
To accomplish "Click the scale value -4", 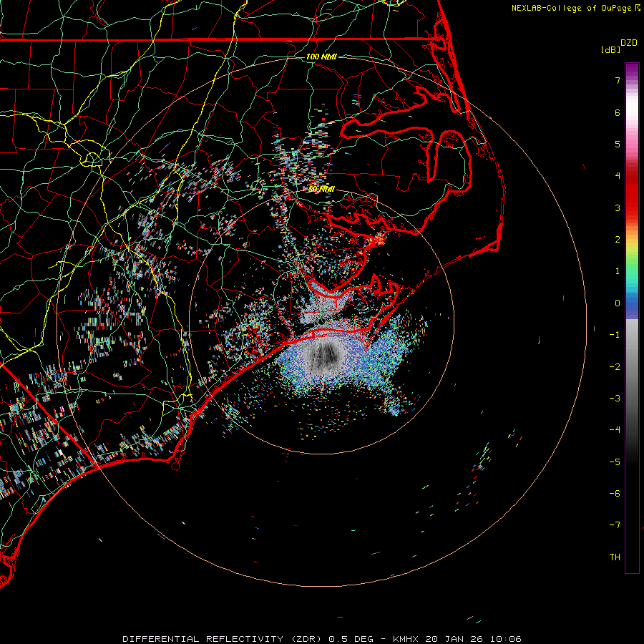I will (x=615, y=430).
